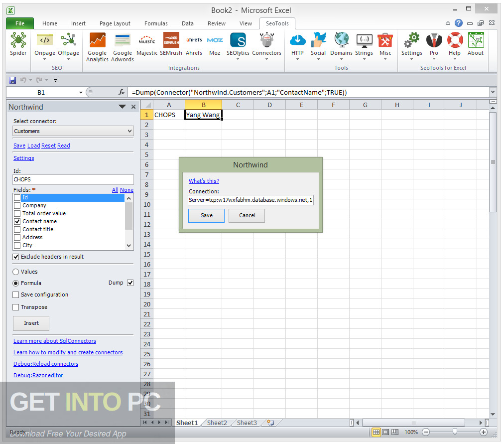Click the Settings link in pane
Image resolution: width=504 pixels, height=444 pixels.
[x=23, y=158]
